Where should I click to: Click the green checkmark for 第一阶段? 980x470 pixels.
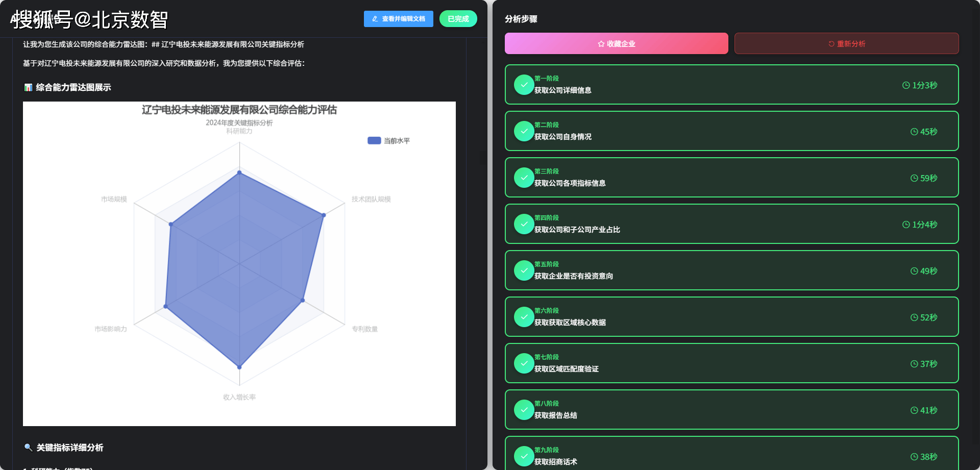coord(524,85)
